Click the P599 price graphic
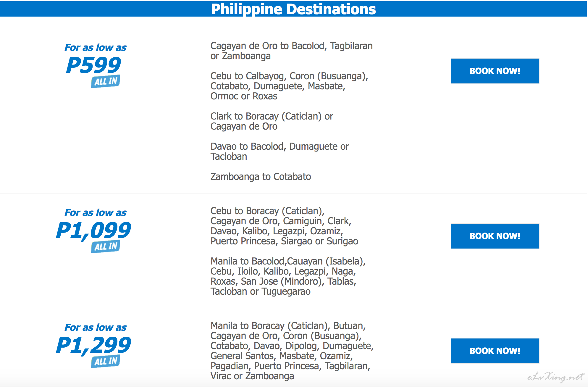Screen dimensions: 588x387 [93, 65]
